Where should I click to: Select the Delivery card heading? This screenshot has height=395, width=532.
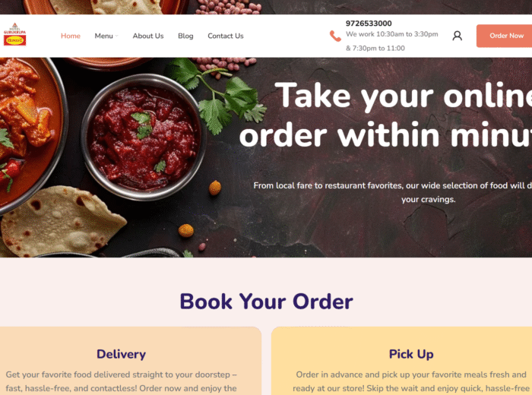pyautogui.click(x=121, y=354)
